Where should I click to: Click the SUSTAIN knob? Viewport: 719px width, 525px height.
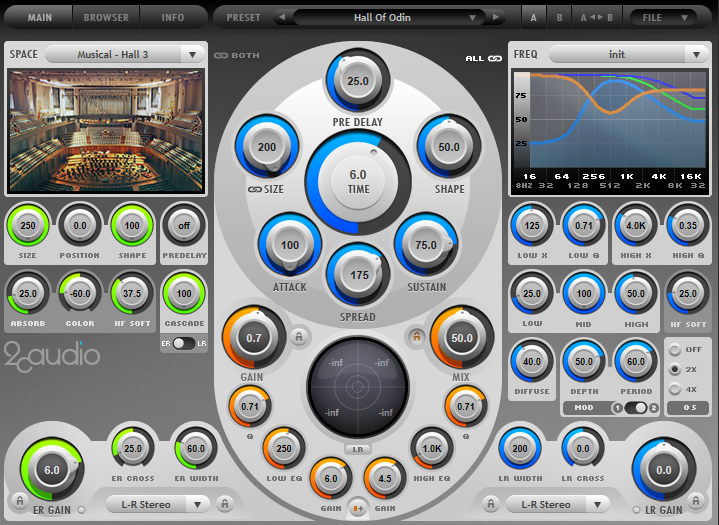coord(426,245)
